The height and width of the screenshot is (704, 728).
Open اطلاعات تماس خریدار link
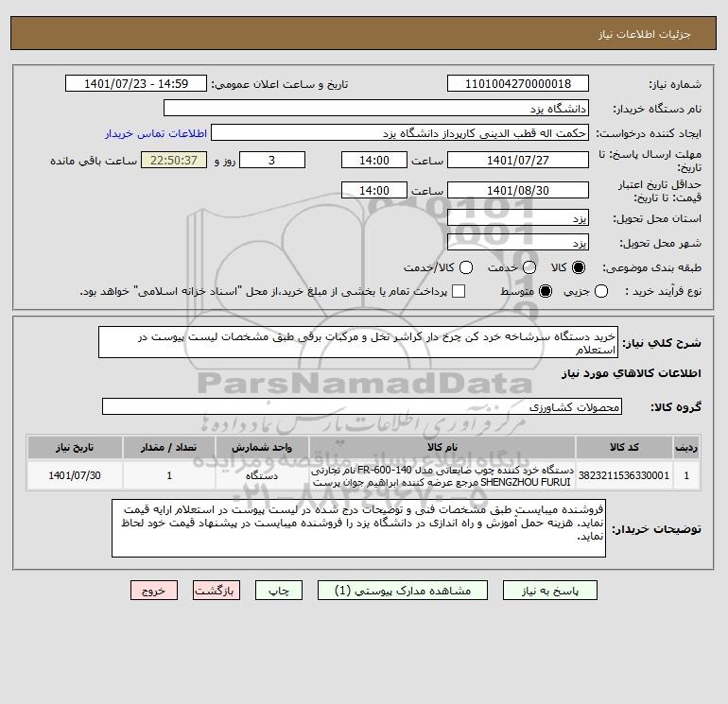point(156,133)
